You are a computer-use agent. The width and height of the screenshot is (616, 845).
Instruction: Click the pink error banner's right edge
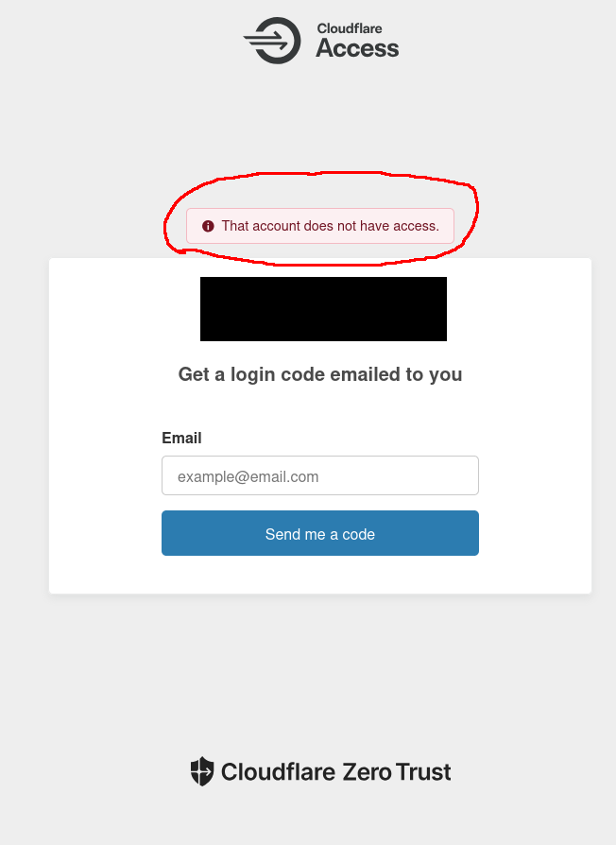pyautogui.click(x=453, y=226)
